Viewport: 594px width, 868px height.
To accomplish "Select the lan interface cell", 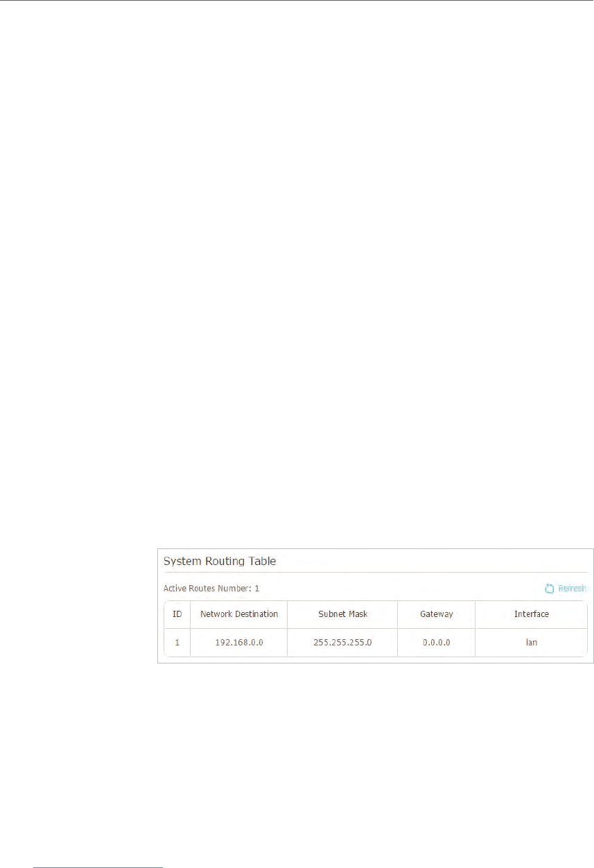I will pyautogui.click(x=531, y=643).
